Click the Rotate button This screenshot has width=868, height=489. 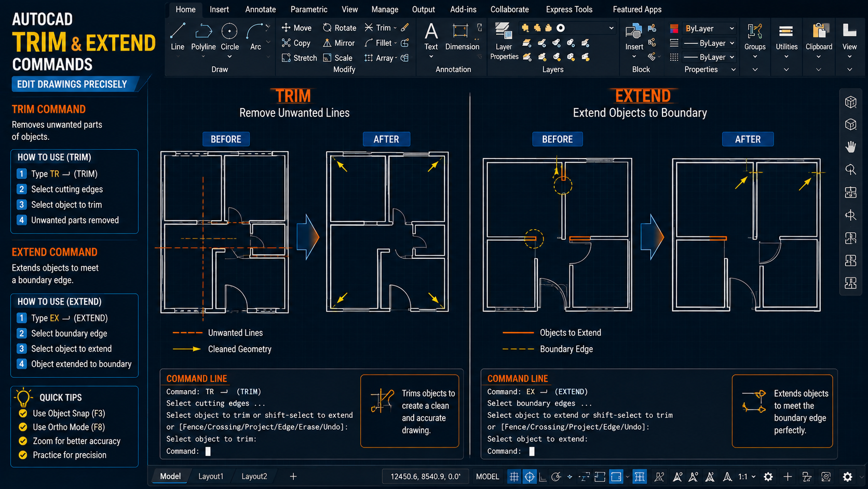point(340,28)
